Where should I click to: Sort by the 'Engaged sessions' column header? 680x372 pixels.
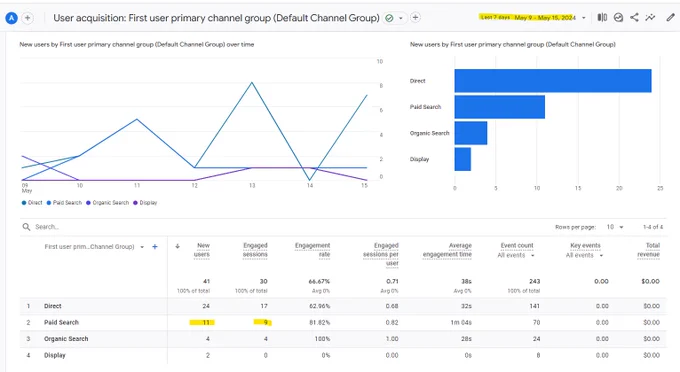[255, 250]
